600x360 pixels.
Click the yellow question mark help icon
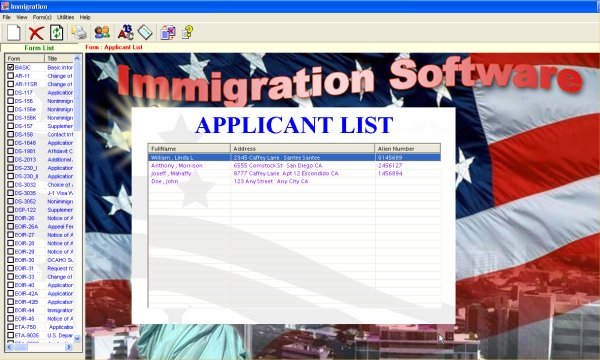187,32
